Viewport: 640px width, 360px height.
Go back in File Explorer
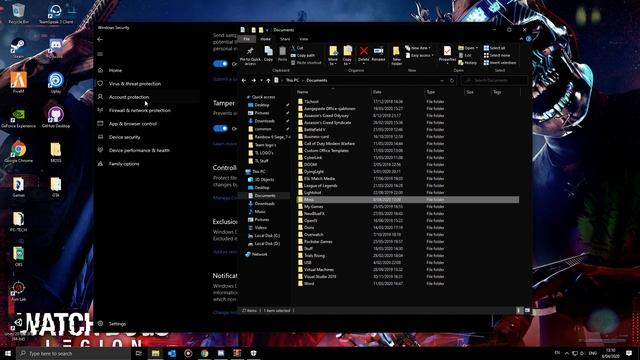pyautogui.click(x=244, y=80)
